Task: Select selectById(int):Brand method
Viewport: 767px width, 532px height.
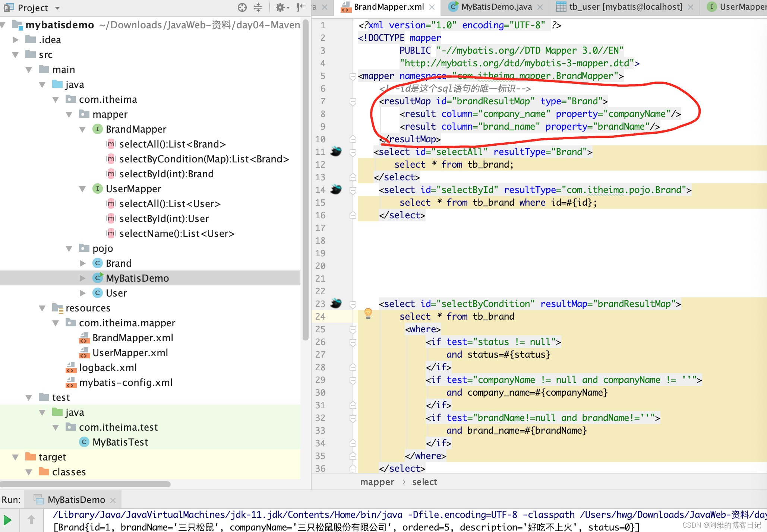Action: (166, 174)
